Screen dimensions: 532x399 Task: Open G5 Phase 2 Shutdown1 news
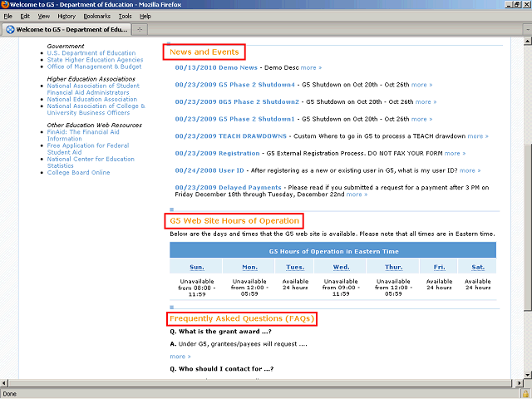[234, 119]
